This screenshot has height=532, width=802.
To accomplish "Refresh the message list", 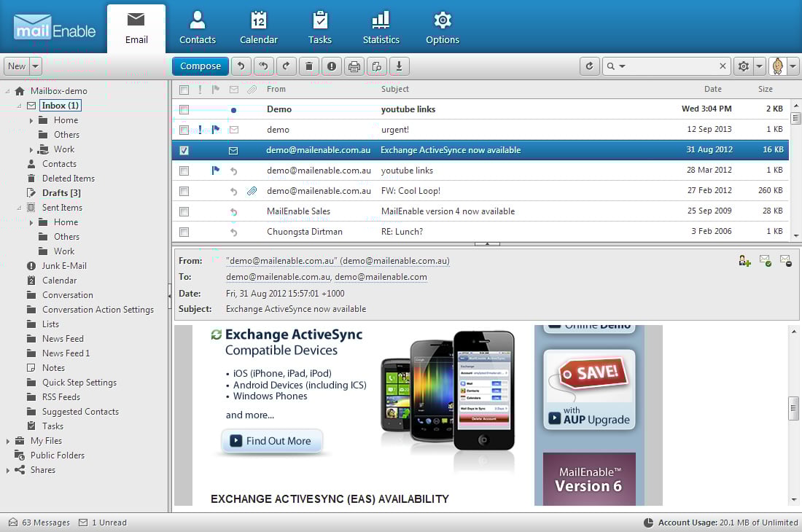I will (x=590, y=66).
